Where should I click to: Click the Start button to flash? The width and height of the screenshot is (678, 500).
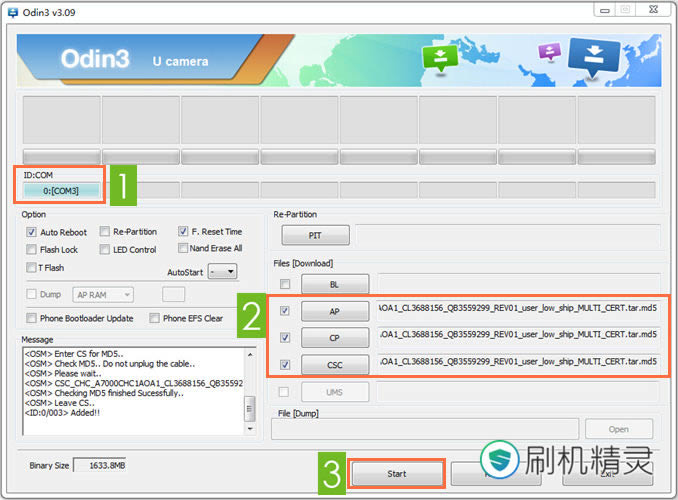click(x=395, y=473)
